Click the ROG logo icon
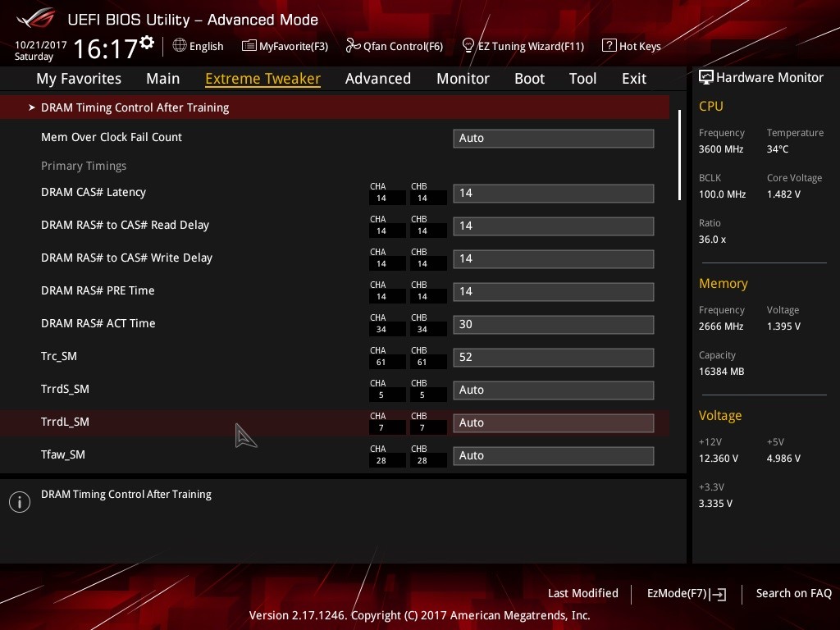This screenshot has height=630, width=840. point(36,18)
